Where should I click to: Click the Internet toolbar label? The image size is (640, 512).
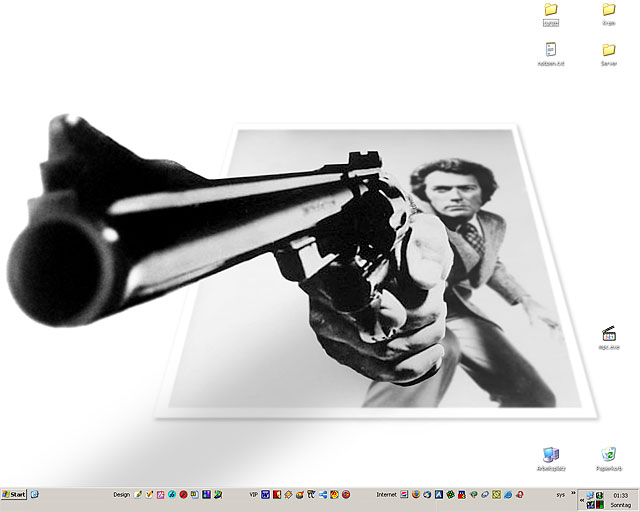coord(386,494)
